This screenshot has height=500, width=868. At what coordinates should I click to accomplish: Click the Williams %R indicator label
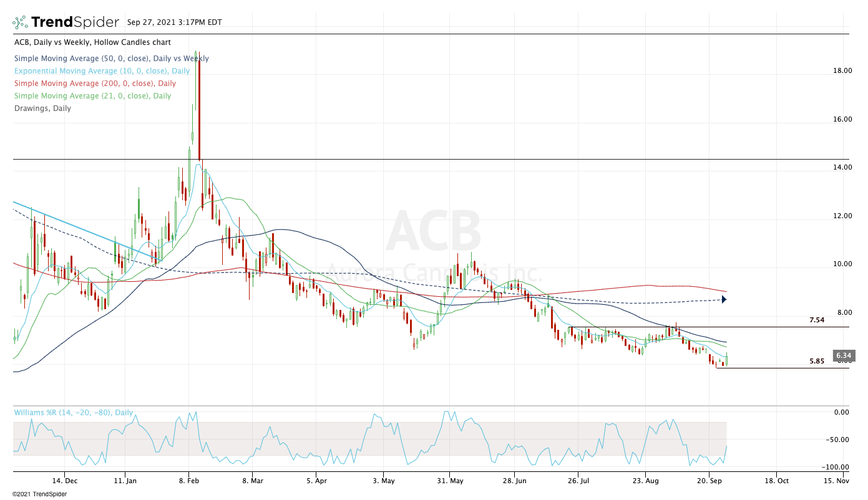(74, 413)
